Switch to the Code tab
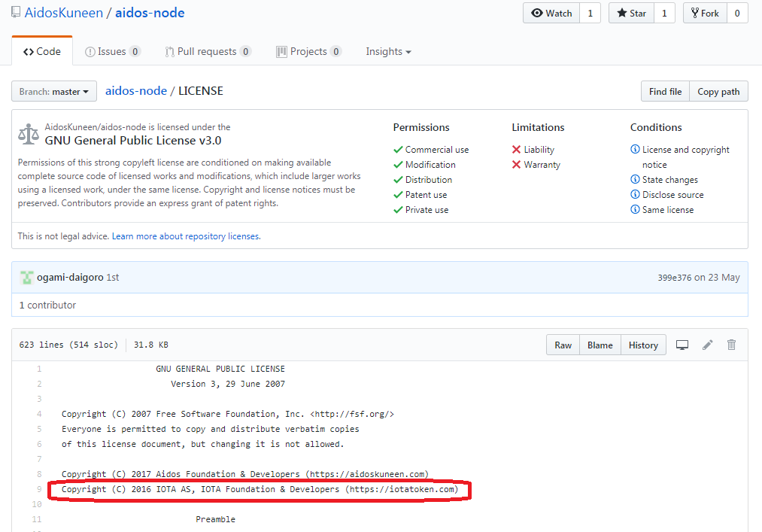This screenshot has width=762, height=532. [x=42, y=52]
